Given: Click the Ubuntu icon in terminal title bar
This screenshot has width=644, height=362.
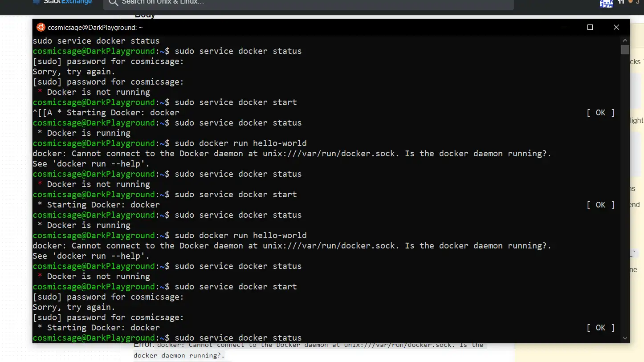Looking at the screenshot, I should (41, 27).
